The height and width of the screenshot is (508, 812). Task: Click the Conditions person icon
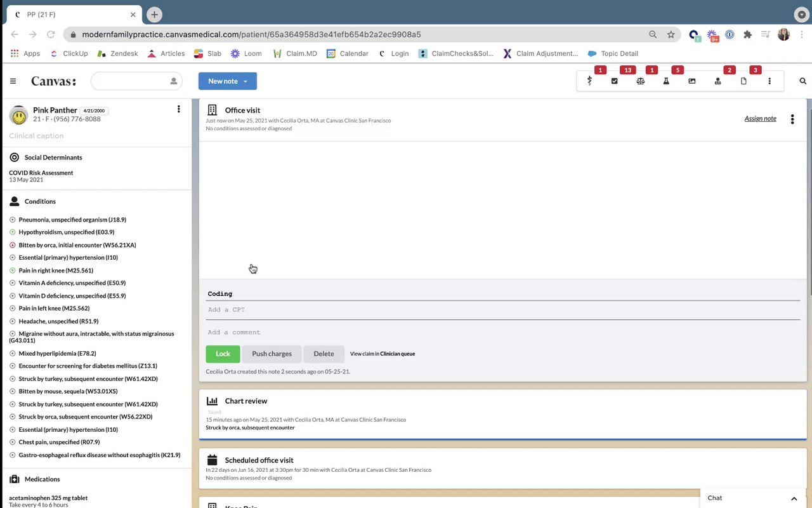coord(15,201)
